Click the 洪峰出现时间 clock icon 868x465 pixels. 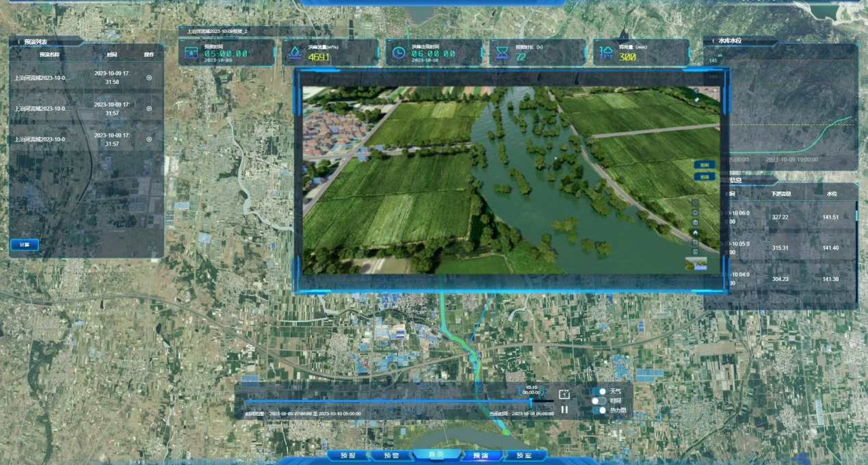[398, 53]
